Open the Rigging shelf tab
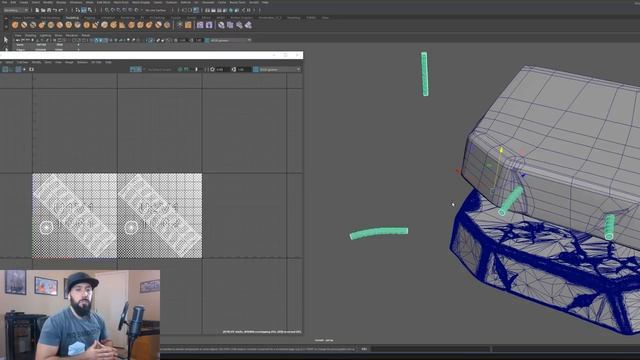This screenshot has width=640, height=360. pyautogui.click(x=89, y=18)
